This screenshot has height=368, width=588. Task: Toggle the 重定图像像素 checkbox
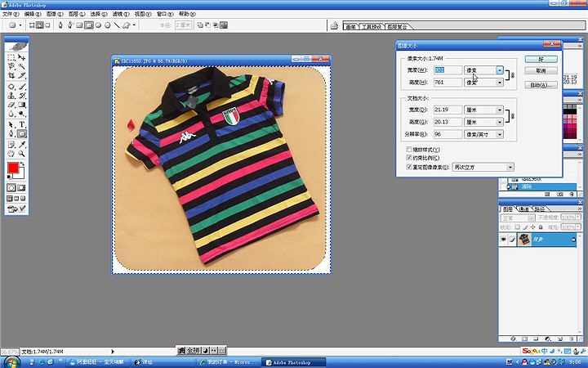pyautogui.click(x=409, y=167)
